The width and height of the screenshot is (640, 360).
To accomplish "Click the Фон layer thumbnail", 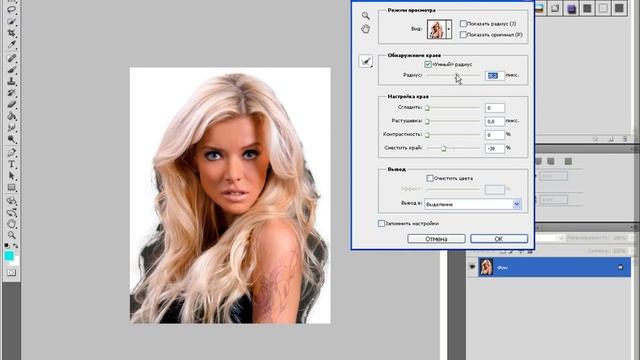I will click(x=486, y=267).
